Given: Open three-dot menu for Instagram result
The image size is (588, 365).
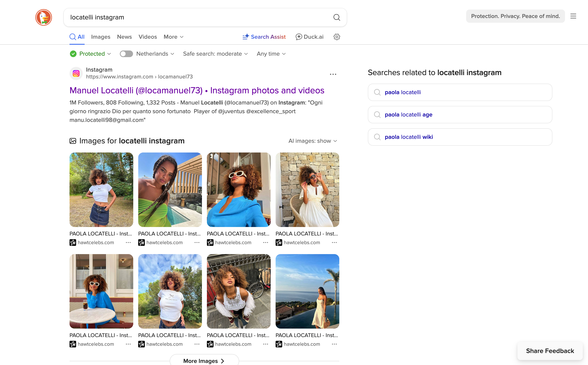Looking at the screenshot, I should coord(333,74).
